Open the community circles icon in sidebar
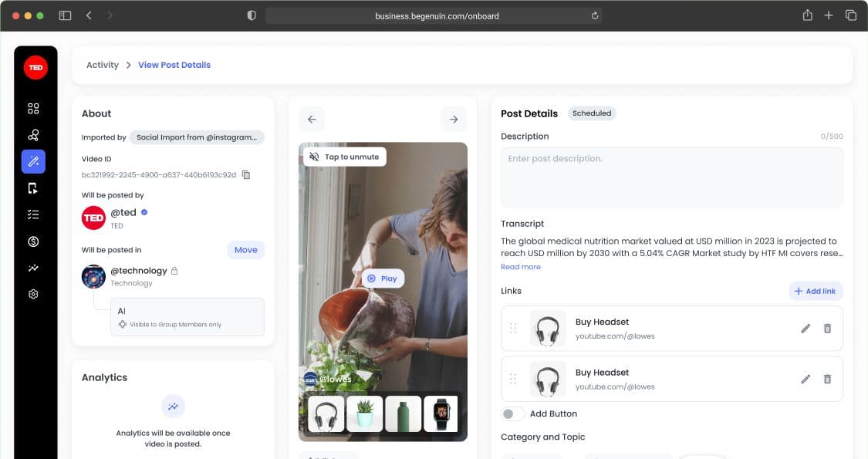 click(x=33, y=135)
